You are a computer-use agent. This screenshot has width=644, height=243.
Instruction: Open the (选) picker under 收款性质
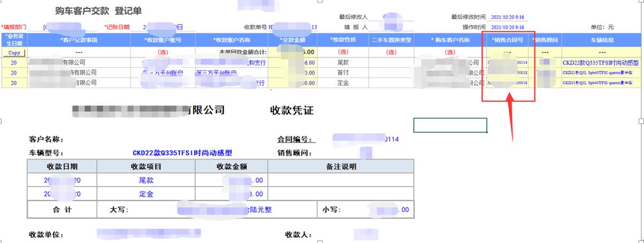(x=343, y=53)
